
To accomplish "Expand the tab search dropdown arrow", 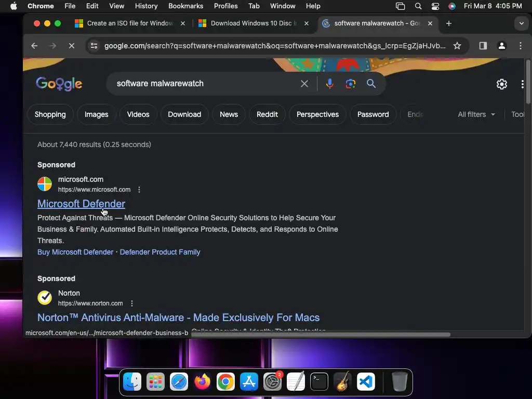I will click(x=521, y=23).
